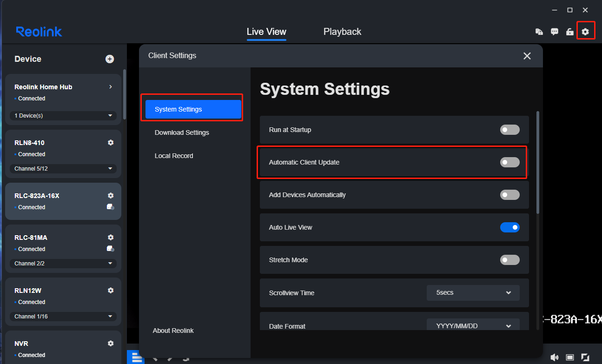This screenshot has width=602, height=364.
Task: Click SD card icon on RLC-81MA
Action: point(110,249)
